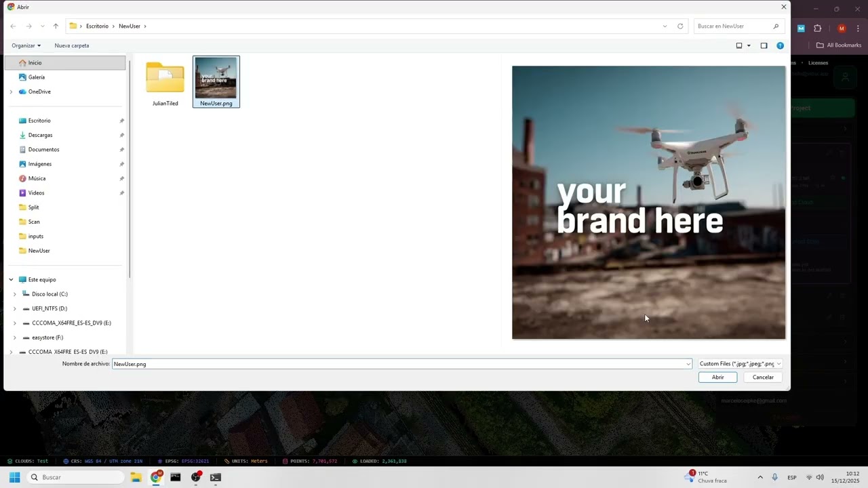The image size is (868, 488).
Task: Click the pin icon next to Descargas
Action: (121, 135)
